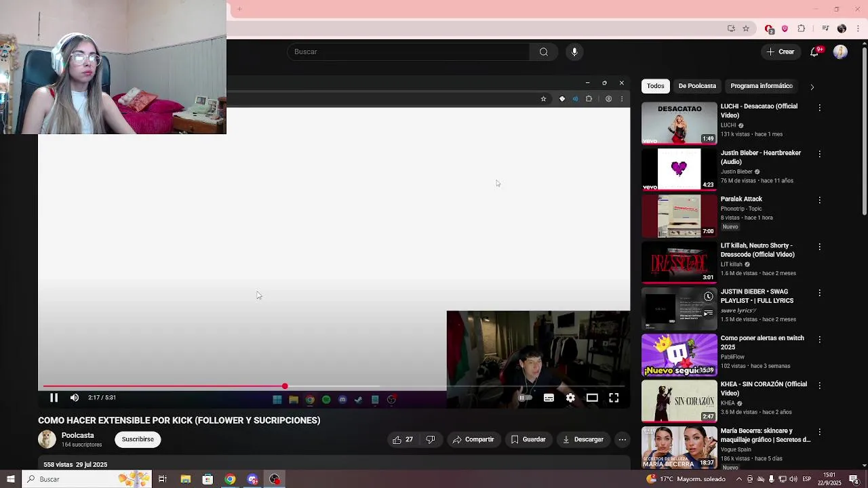Open options for Justin Bieber - Heartbreaker
Screen dimensions: 868x488
point(819,154)
